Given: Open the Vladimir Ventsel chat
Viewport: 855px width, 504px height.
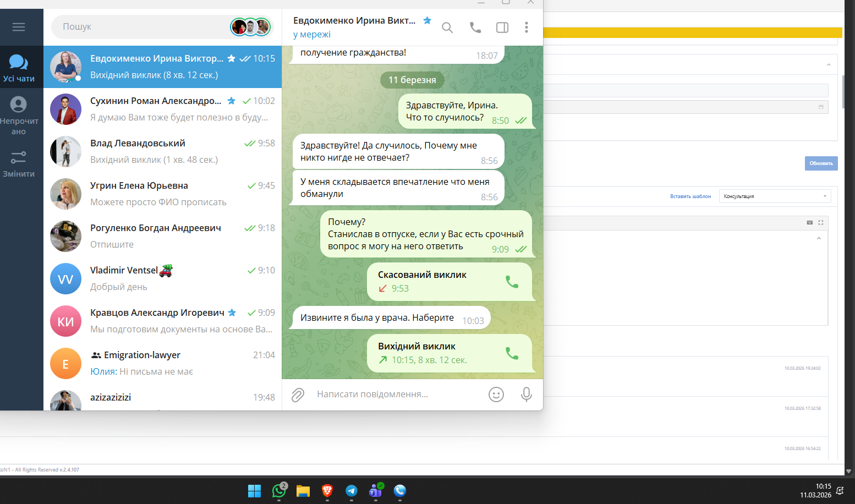Looking at the screenshot, I should coord(162,278).
